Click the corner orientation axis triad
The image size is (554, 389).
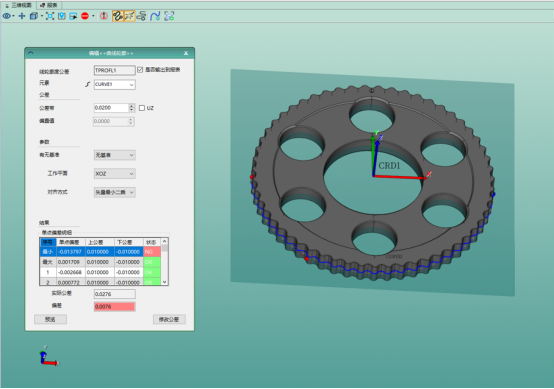[x=48, y=356]
